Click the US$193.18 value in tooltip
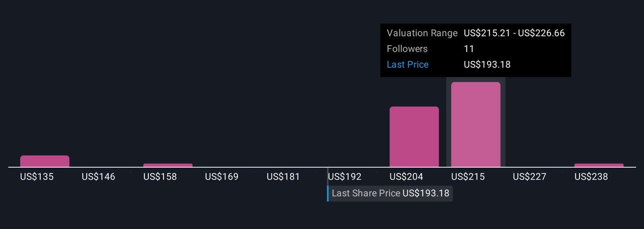The height and width of the screenshot is (229, 644). coord(487,65)
